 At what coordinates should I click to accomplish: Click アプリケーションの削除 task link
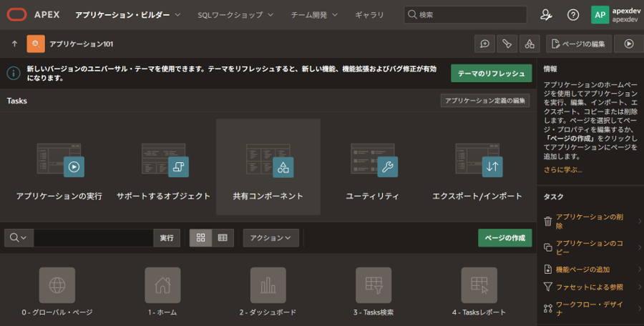[x=590, y=222]
